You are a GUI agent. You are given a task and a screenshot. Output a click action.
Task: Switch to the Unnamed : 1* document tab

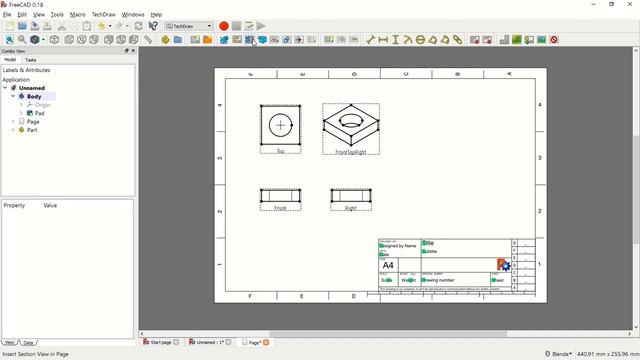point(210,342)
